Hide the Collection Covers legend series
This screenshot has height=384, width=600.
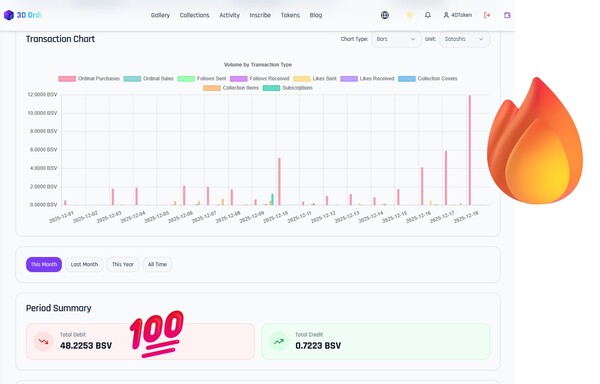(428, 79)
